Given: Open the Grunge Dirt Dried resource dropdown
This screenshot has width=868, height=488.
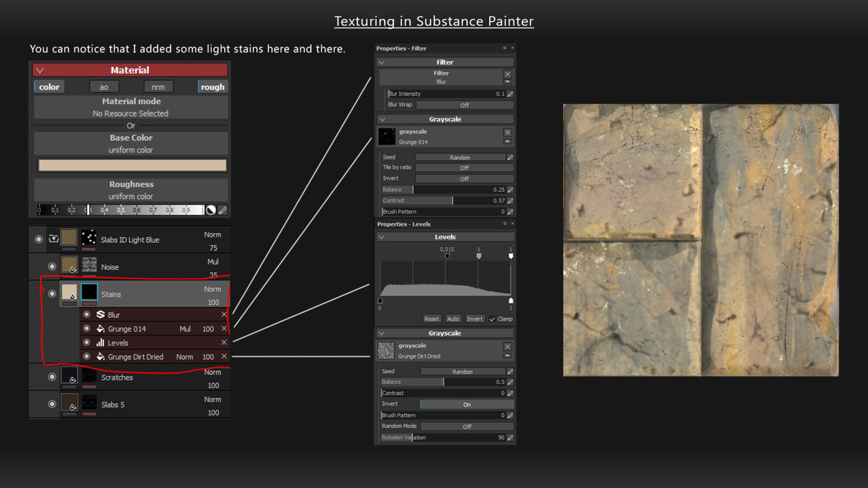Looking at the screenshot, I should (508, 356).
